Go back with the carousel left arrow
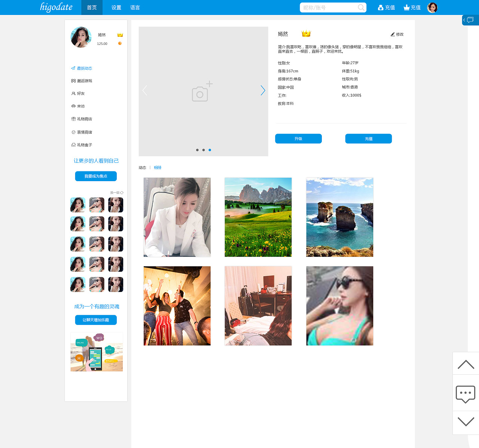The image size is (479, 448). (144, 90)
